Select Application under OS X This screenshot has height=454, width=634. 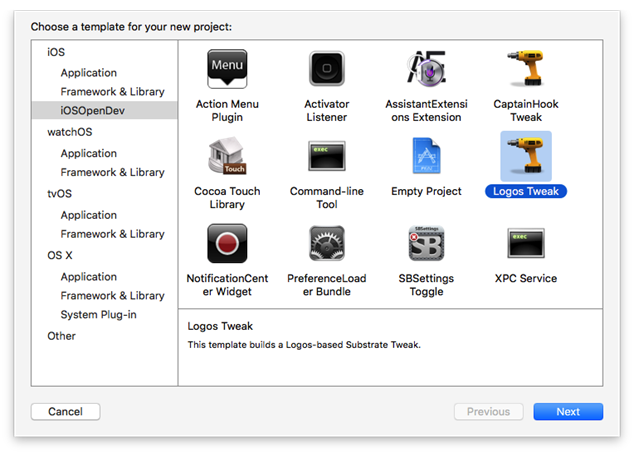pyautogui.click(x=89, y=277)
